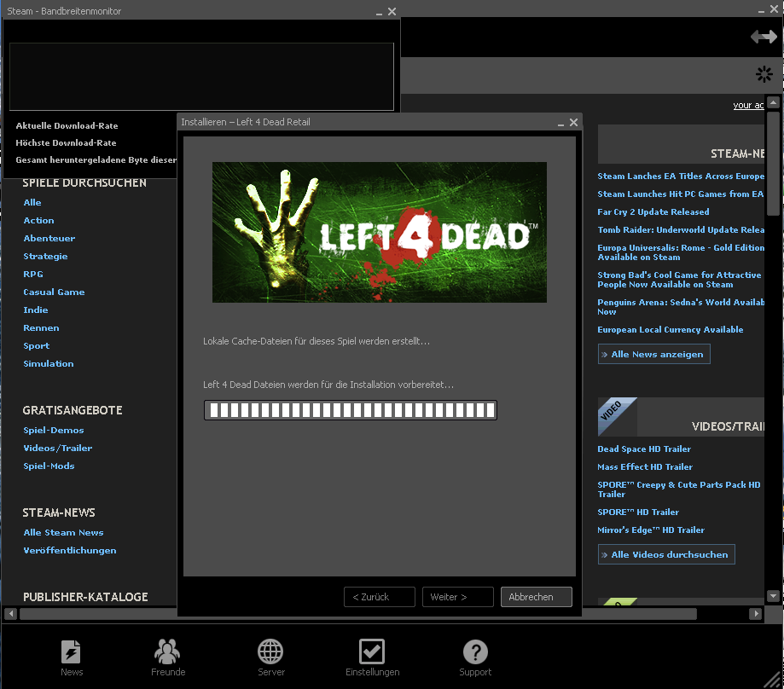Image resolution: width=784 pixels, height=689 pixels.
Task: Click vertical scrollbar down arrow
Action: [774, 595]
